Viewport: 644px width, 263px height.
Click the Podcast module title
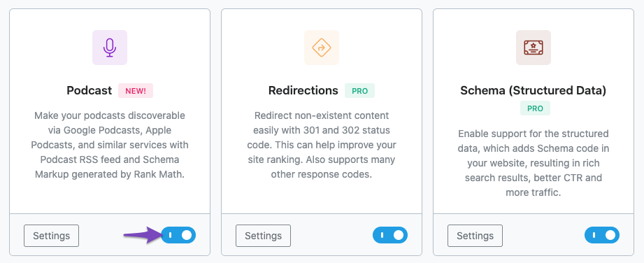(89, 90)
